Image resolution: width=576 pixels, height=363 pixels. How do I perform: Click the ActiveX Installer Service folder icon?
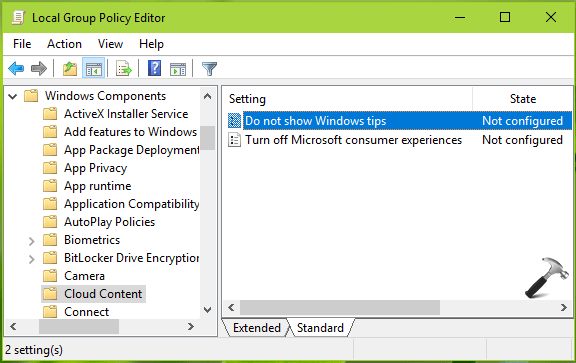click(x=50, y=114)
